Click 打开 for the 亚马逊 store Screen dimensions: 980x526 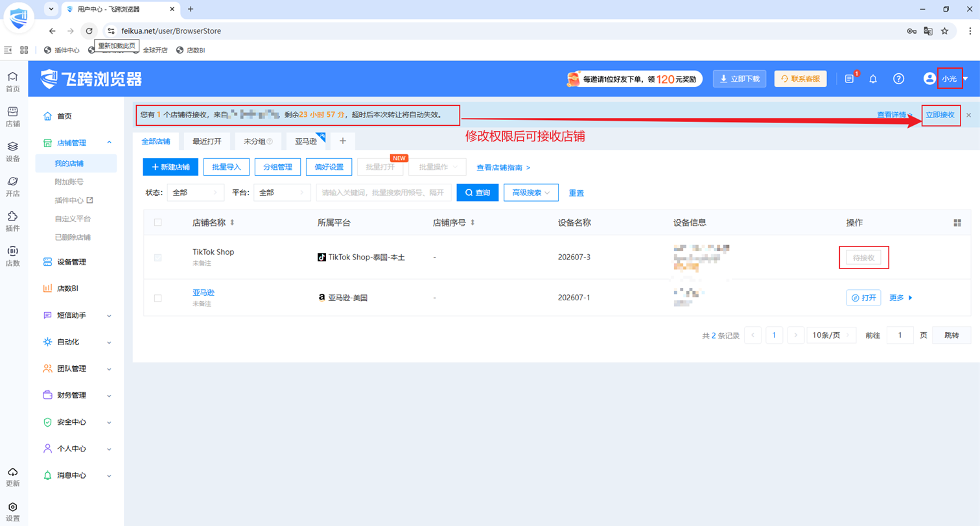point(864,298)
